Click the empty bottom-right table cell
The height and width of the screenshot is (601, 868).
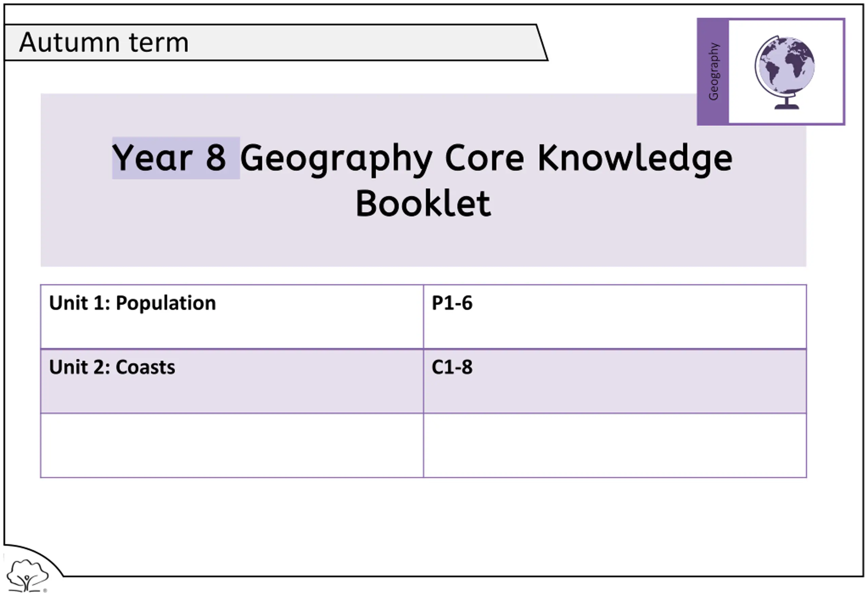click(x=615, y=445)
